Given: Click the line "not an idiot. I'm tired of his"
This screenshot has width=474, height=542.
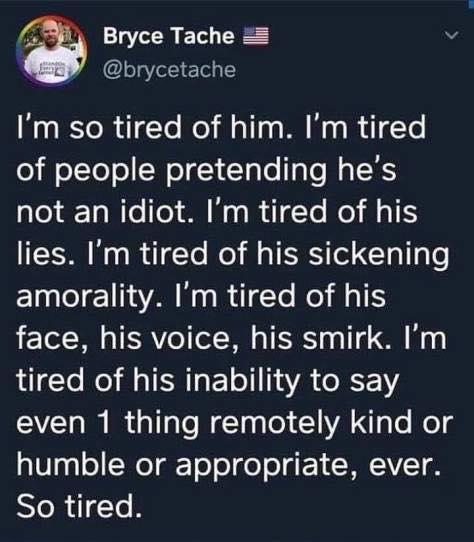Looking at the screenshot, I should 217,212.
